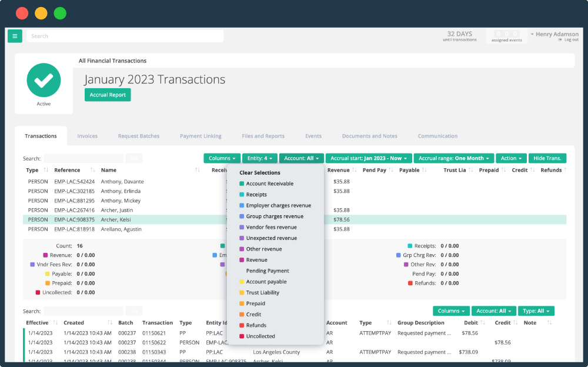Sort by the Debit column arrows

pos(483,323)
